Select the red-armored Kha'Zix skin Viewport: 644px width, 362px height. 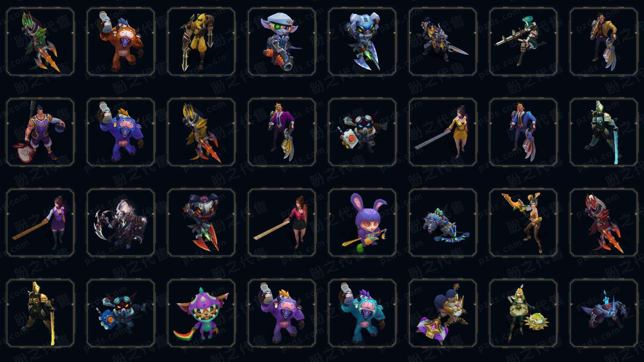(604, 223)
